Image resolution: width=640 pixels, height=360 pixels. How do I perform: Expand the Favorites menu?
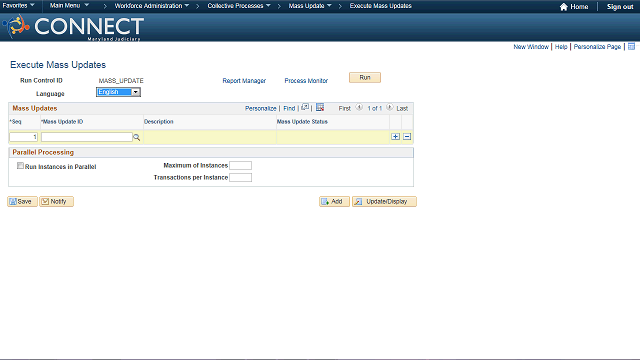point(18,6)
